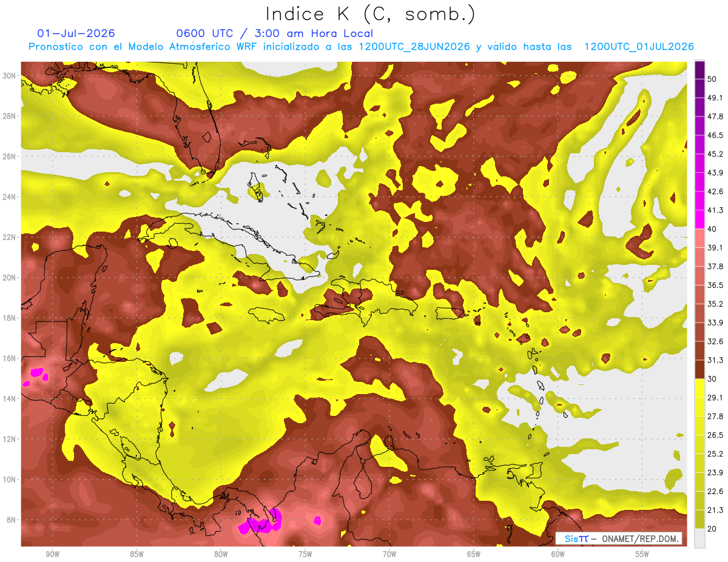Click the latitude label '28N'

point(9,116)
